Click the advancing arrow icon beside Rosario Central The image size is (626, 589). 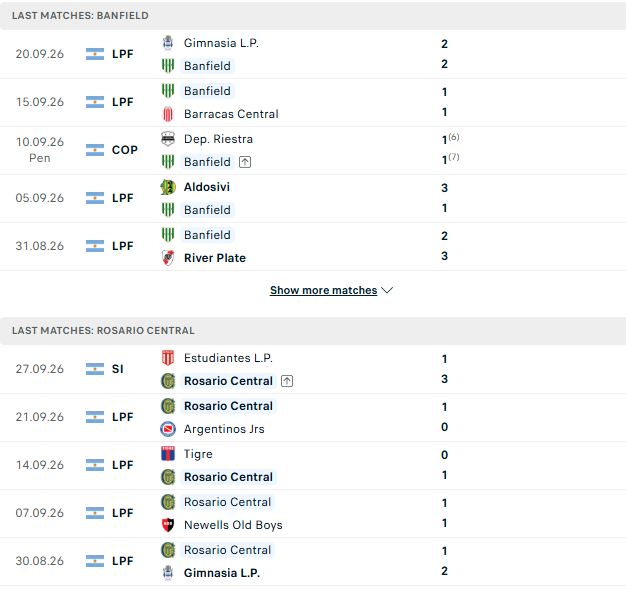pyautogui.click(x=287, y=381)
